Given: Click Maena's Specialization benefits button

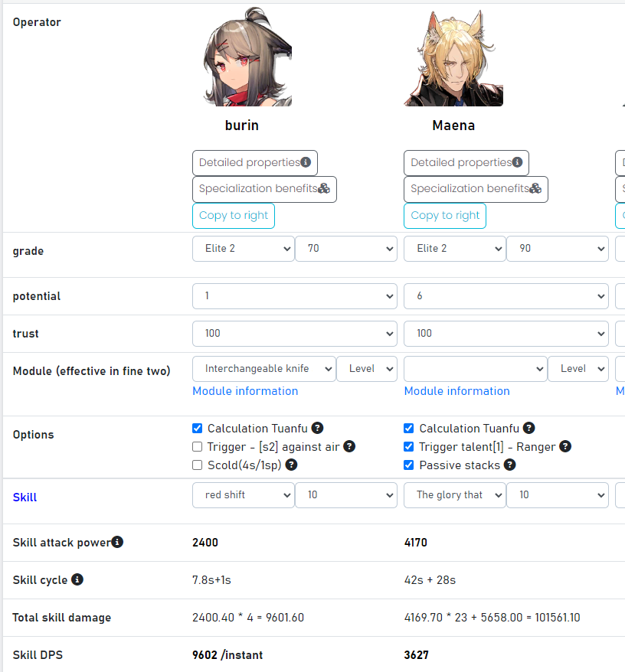Looking at the screenshot, I should (x=476, y=189).
